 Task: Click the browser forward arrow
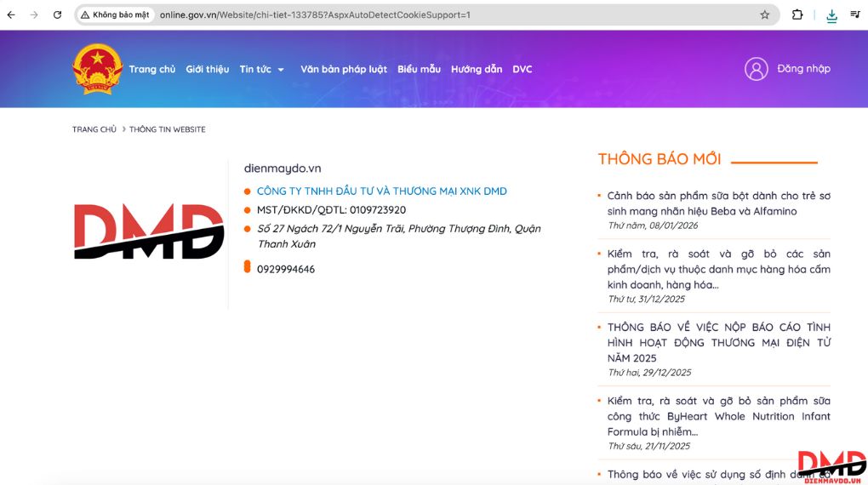(x=34, y=15)
